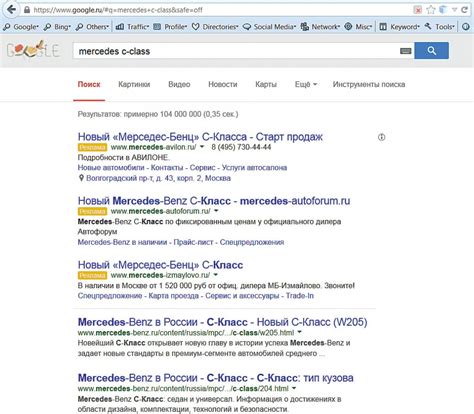Open Инструменты поиска

click(x=369, y=84)
